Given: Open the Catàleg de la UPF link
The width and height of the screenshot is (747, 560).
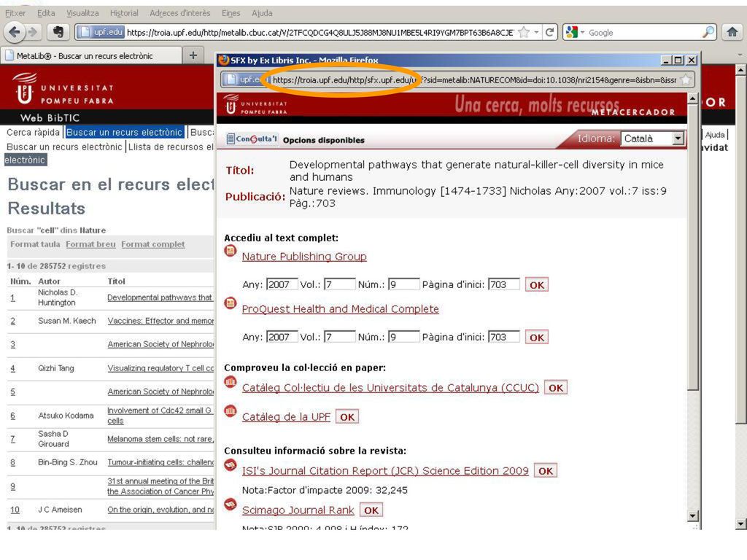Looking at the screenshot, I should tap(286, 416).
